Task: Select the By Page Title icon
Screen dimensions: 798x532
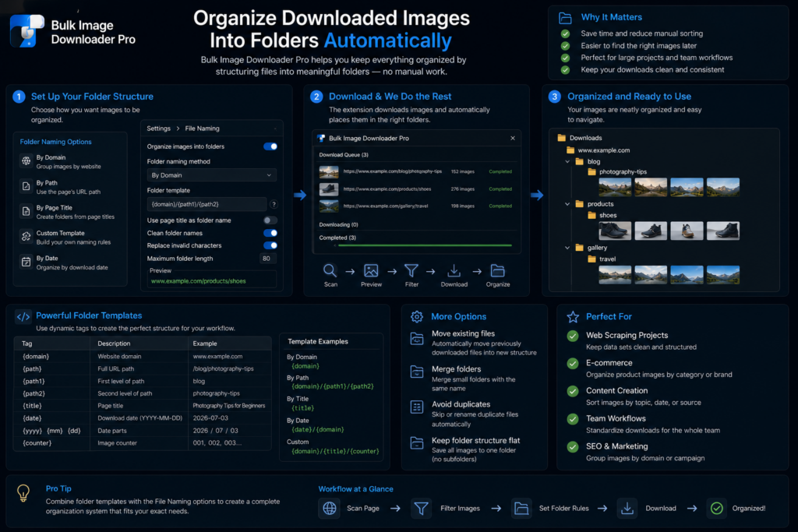Action: 26,211
